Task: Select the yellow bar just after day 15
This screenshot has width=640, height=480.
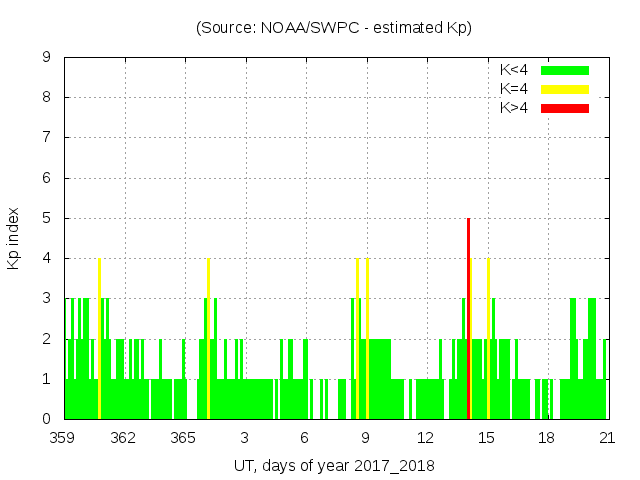Action: click(488, 340)
